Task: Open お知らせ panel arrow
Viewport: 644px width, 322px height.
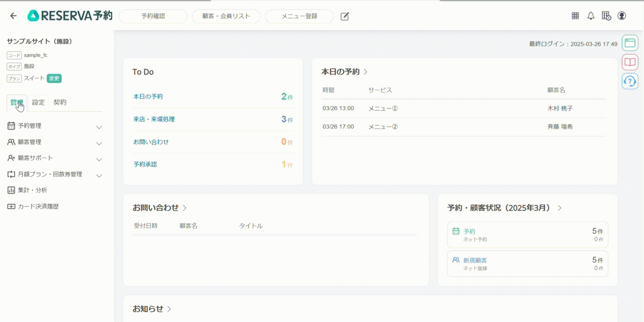Action: (169, 309)
